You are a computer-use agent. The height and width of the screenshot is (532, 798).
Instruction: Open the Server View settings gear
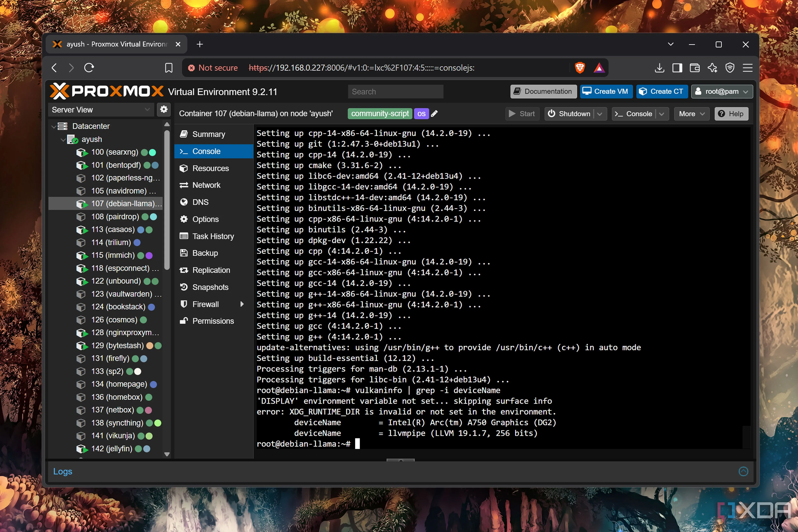(164, 109)
